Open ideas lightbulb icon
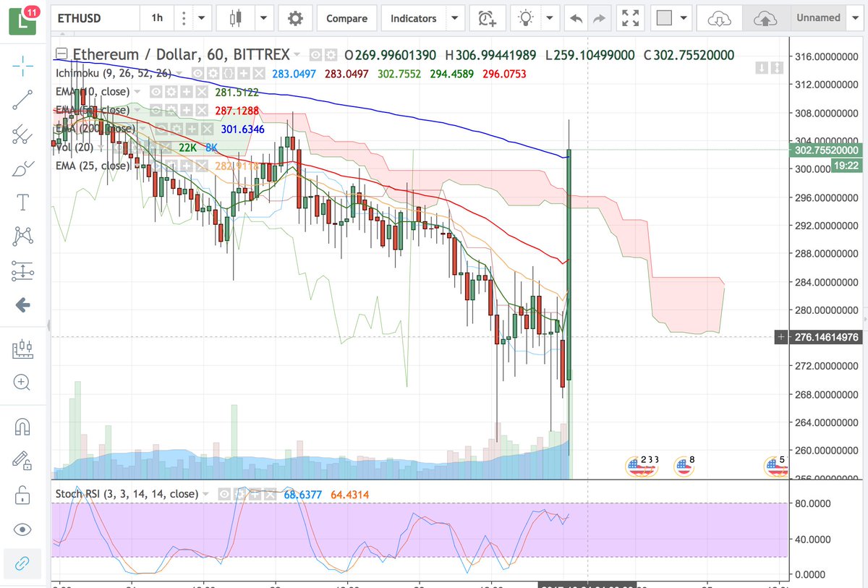The height and width of the screenshot is (588, 868). pos(526,18)
